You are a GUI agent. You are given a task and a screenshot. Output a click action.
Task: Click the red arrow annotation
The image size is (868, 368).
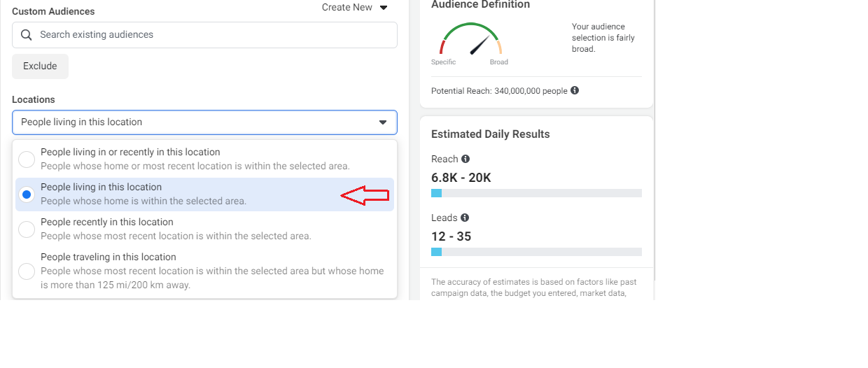coord(364,196)
